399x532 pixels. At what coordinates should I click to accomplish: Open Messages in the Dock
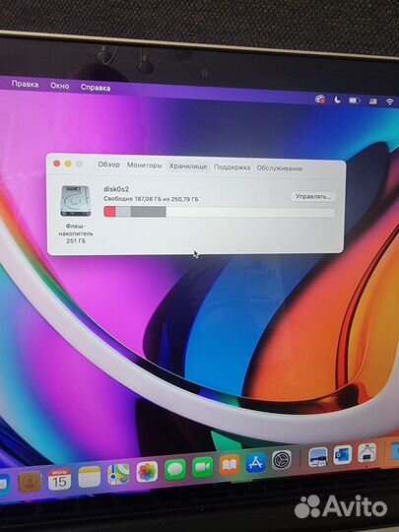[175, 469]
